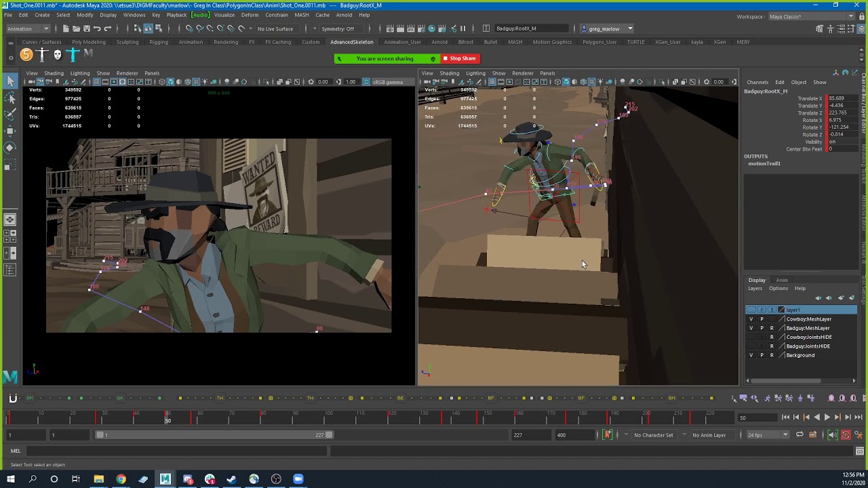Screen dimensions: 868x488
Task: Click the Redo arrow icon
Action: coord(108,28)
